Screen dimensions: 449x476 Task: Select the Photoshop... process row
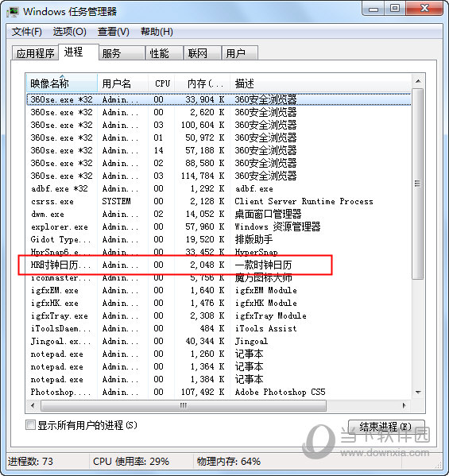coord(219,393)
